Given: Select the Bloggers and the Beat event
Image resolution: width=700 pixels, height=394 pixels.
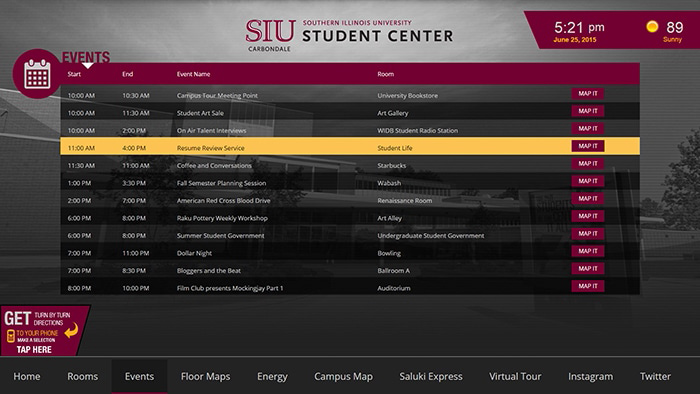Looking at the screenshot, I should (x=350, y=269).
